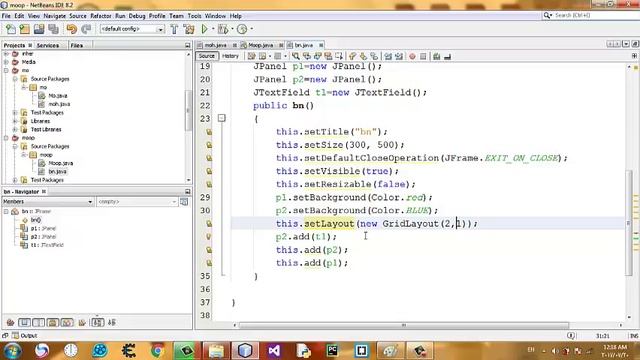Switch to the Moop.java editor tab
Viewport: 640px width, 360px height.
click(x=260, y=45)
